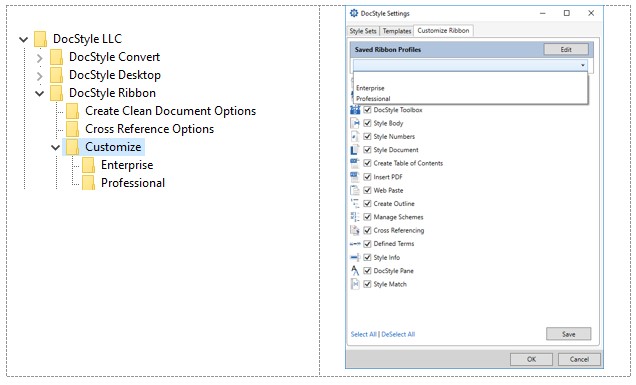Collapse the DocStyle LLC tree node
Viewport: 636px width, 385px height.
pyautogui.click(x=24, y=40)
